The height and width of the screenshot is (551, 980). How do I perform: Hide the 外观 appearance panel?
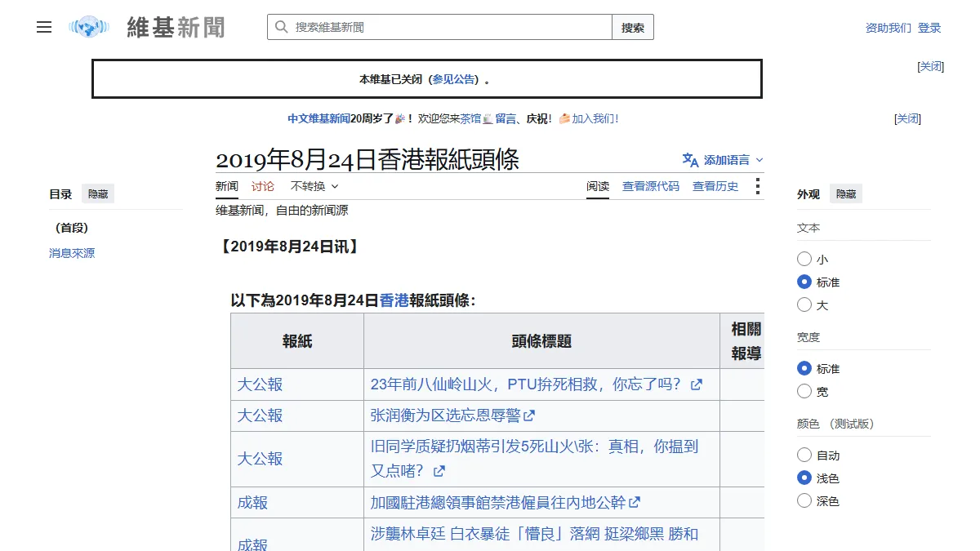tap(846, 194)
